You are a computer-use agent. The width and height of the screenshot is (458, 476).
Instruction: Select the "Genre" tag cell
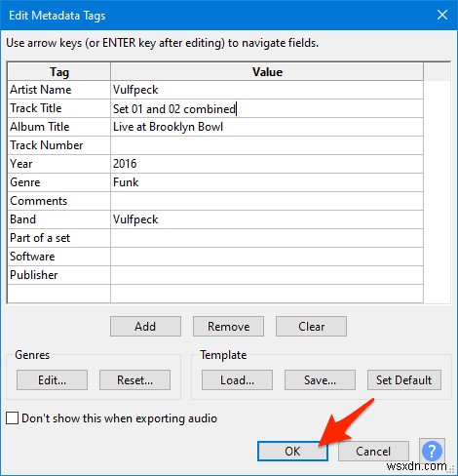[x=58, y=182]
